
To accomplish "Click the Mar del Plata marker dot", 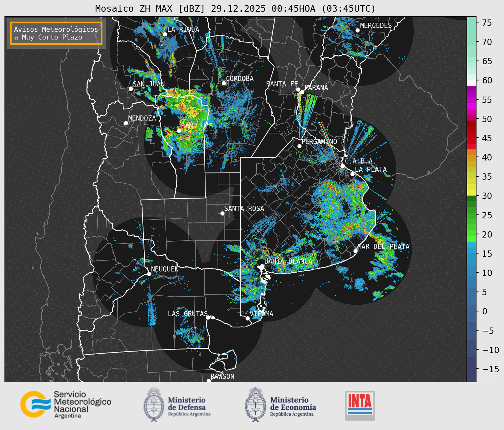I will 356,251.
